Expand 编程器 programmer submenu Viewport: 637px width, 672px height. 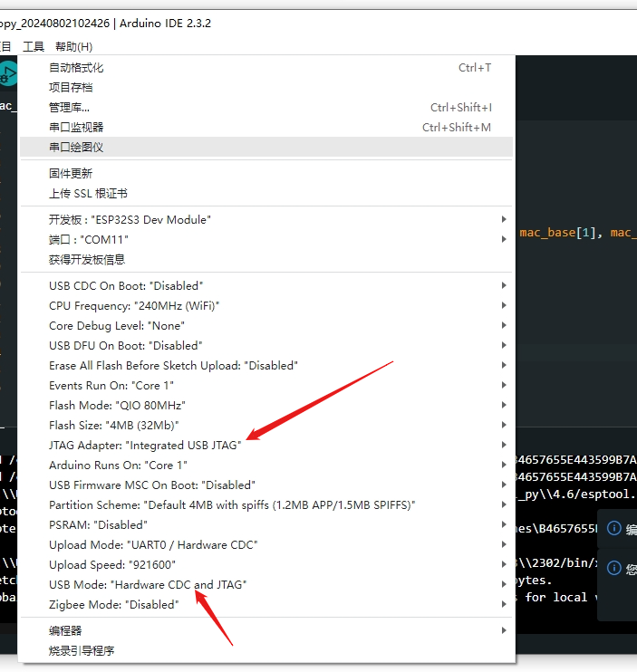(x=266, y=631)
